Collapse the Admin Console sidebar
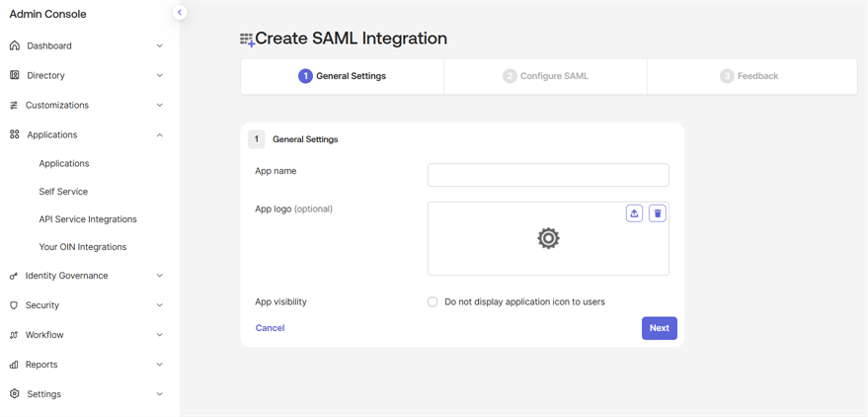The image size is (868, 417). [x=180, y=12]
